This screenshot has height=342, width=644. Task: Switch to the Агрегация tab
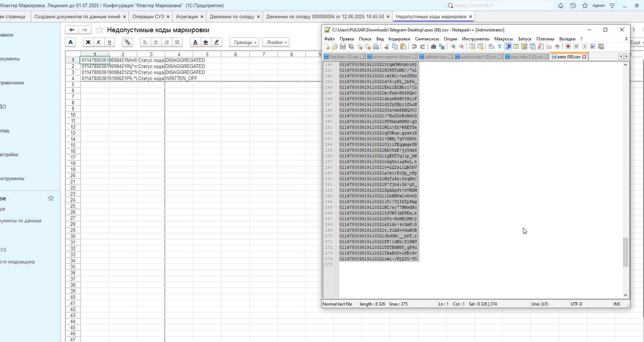[187, 16]
